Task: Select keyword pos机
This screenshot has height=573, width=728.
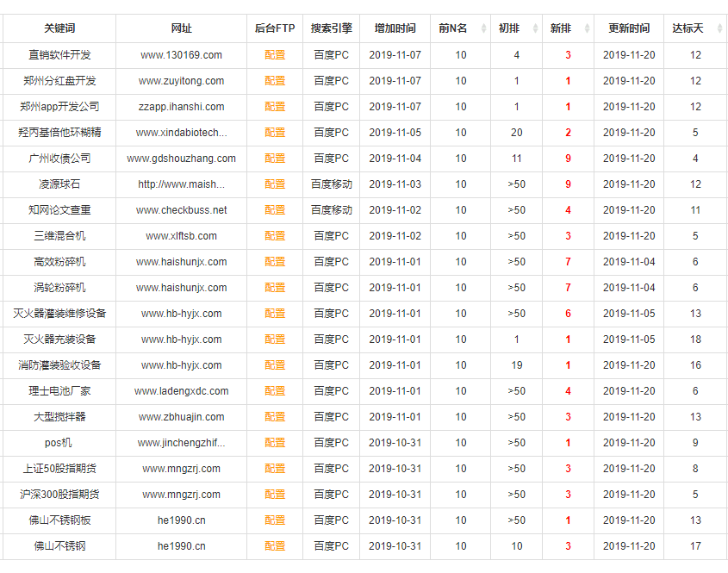Action: pyautogui.click(x=59, y=443)
